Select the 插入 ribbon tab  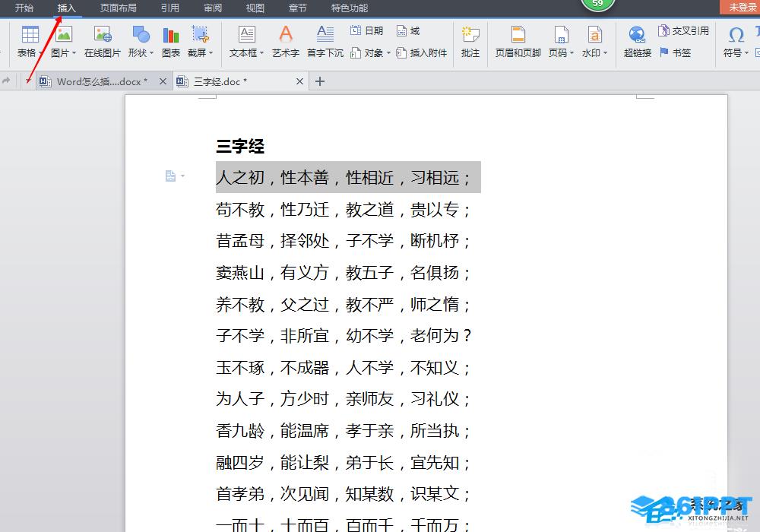pos(66,8)
